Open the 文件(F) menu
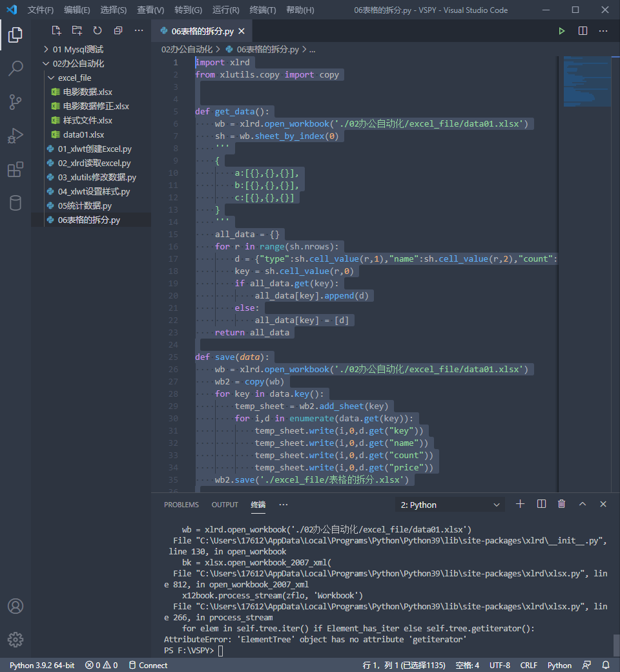Image resolution: width=620 pixels, height=672 pixels. pos(41,10)
